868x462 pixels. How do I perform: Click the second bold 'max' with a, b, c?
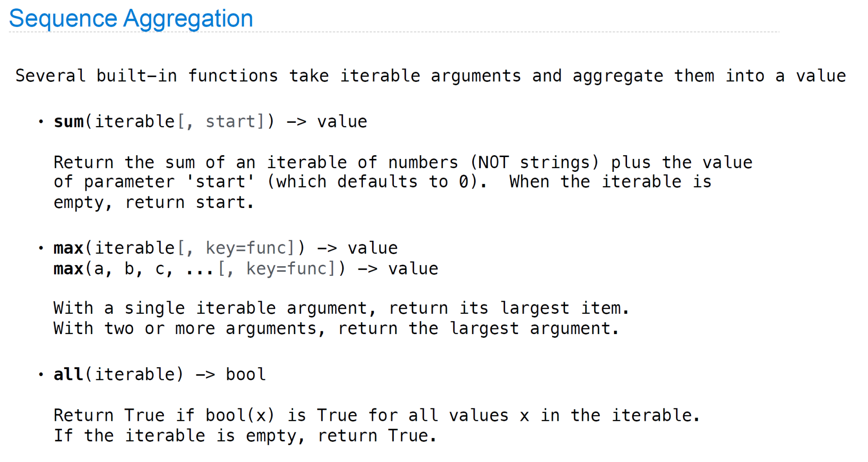pyautogui.click(x=69, y=268)
